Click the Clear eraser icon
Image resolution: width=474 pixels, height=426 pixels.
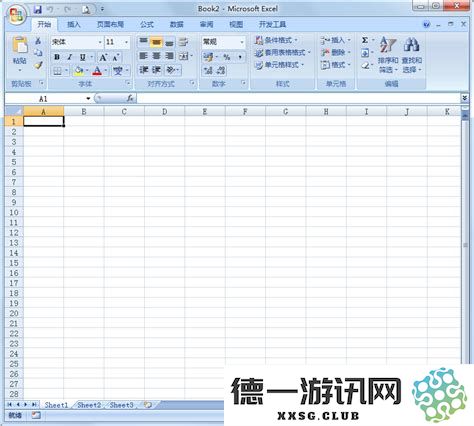point(365,65)
